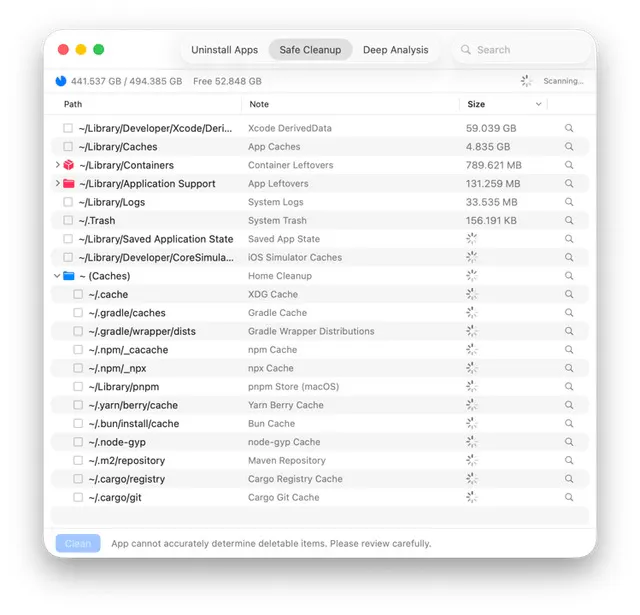Click the 441.537 GB / 494.385 GB usage text
Image resolution: width=640 pixels, height=615 pixels.
coord(127,81)
